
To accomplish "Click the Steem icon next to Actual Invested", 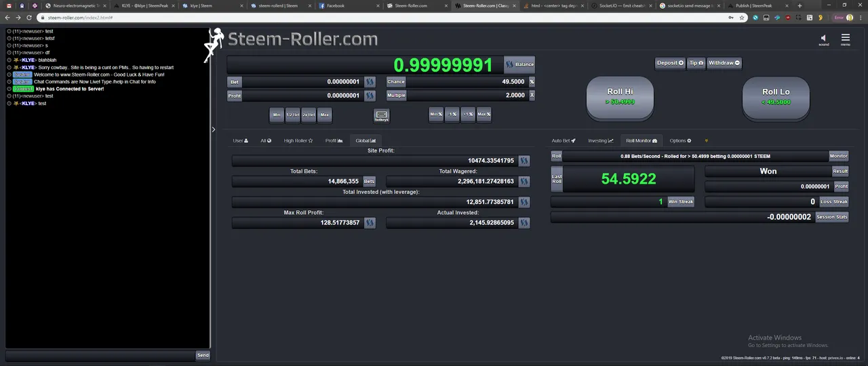I will click(524, 222).
